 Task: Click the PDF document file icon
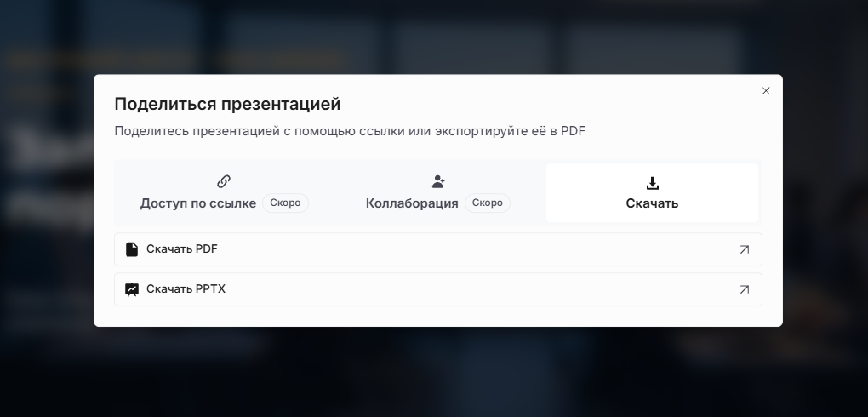point(132,249)
